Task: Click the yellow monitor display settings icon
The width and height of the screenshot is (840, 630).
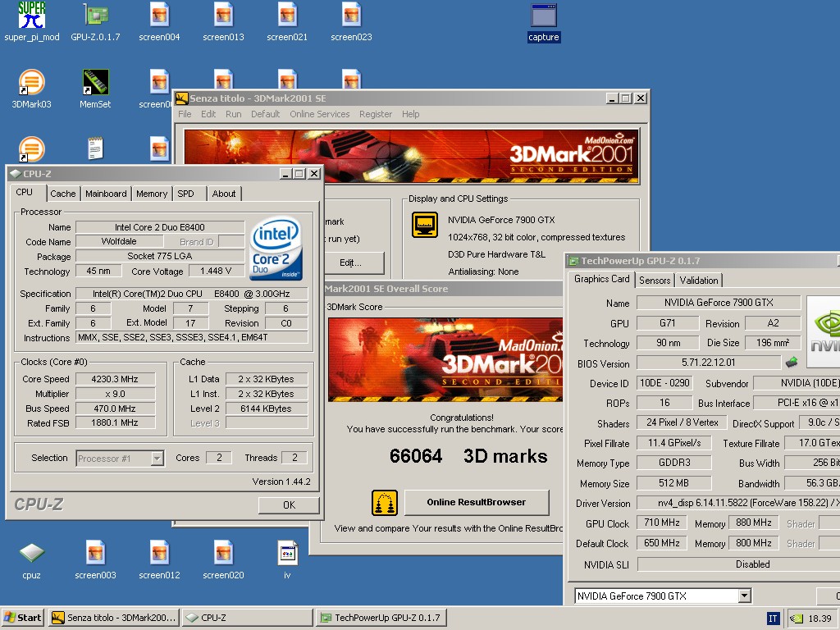Action: point(425,225)
